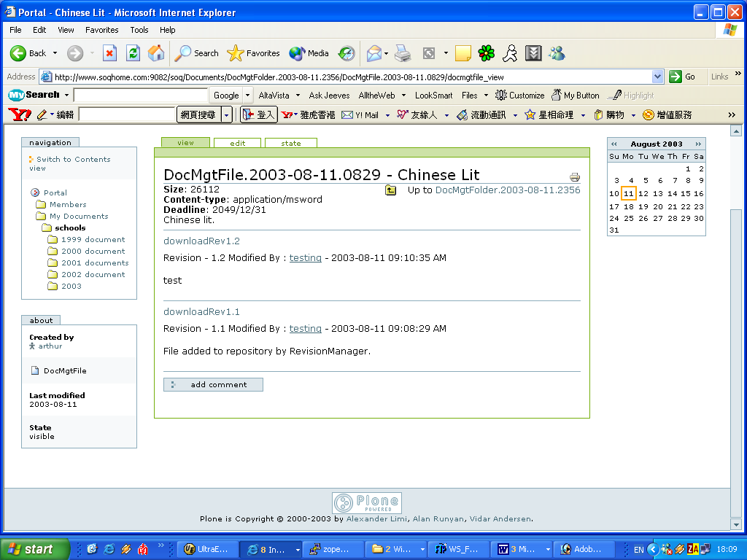Click the Print toolbar icon
Screen dimensions: 747x560
click(x=403, y=53)
